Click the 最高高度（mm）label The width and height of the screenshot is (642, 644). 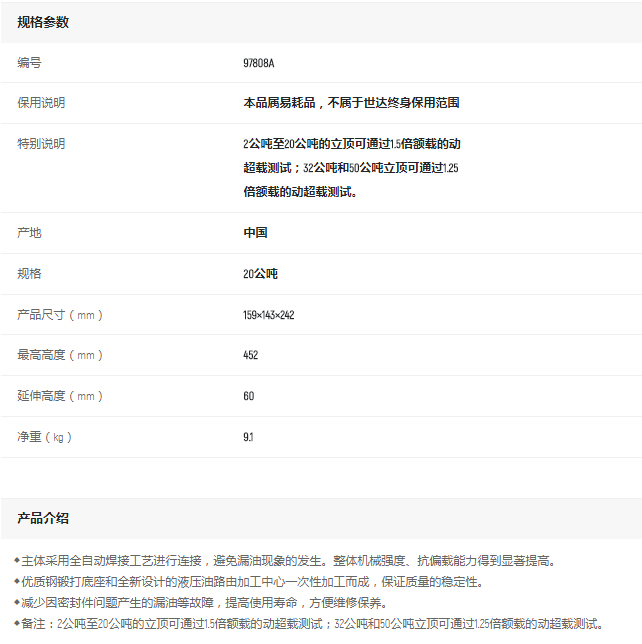point(60,355)
